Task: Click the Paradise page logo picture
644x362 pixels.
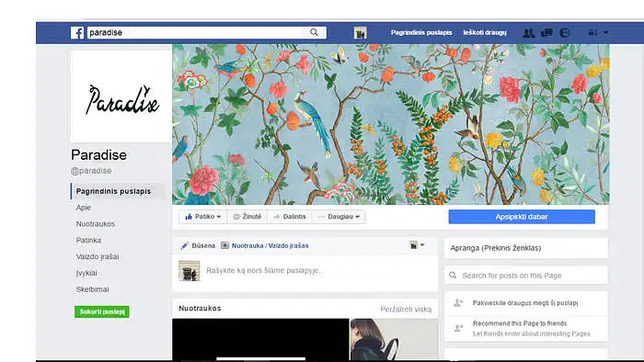Action: pos(121,96)
